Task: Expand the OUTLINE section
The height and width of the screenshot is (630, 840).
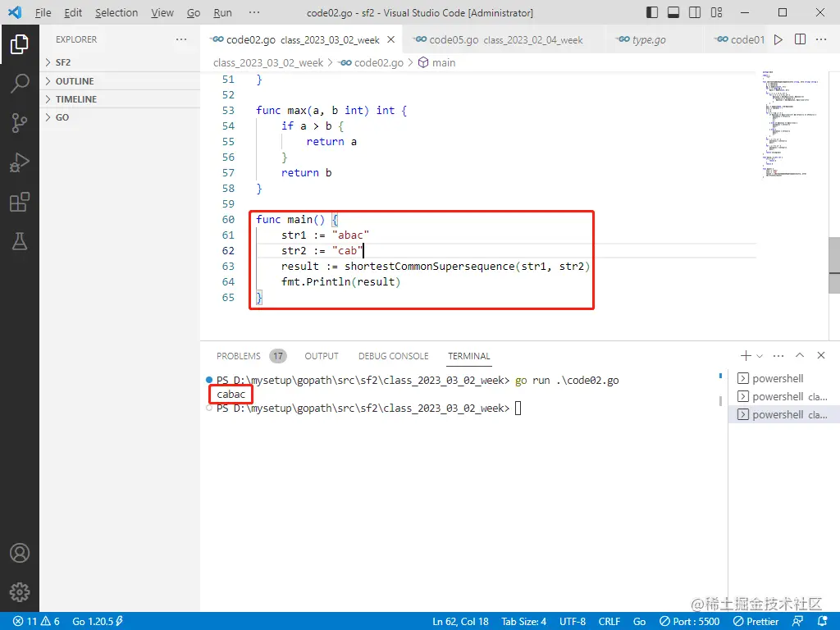Action: pyautogui.click(x=120, y=81)
